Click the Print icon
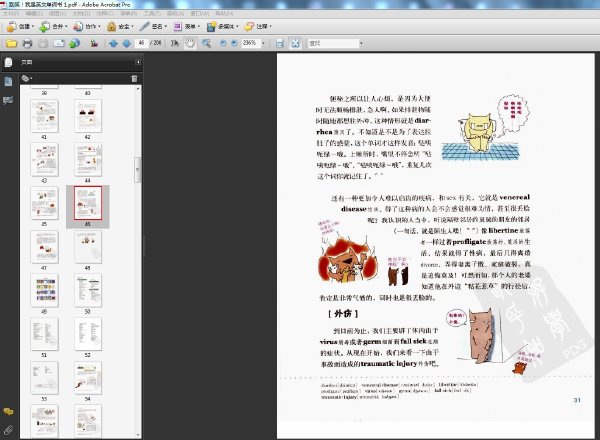 click(x=27, y=43)
